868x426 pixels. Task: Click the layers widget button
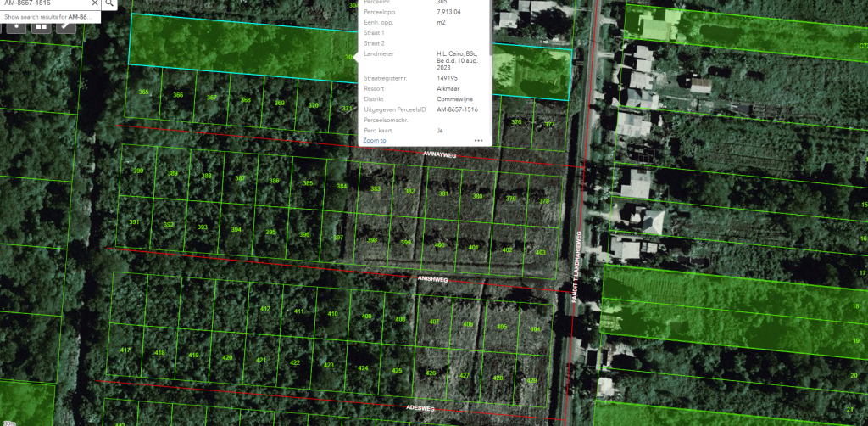14,25
